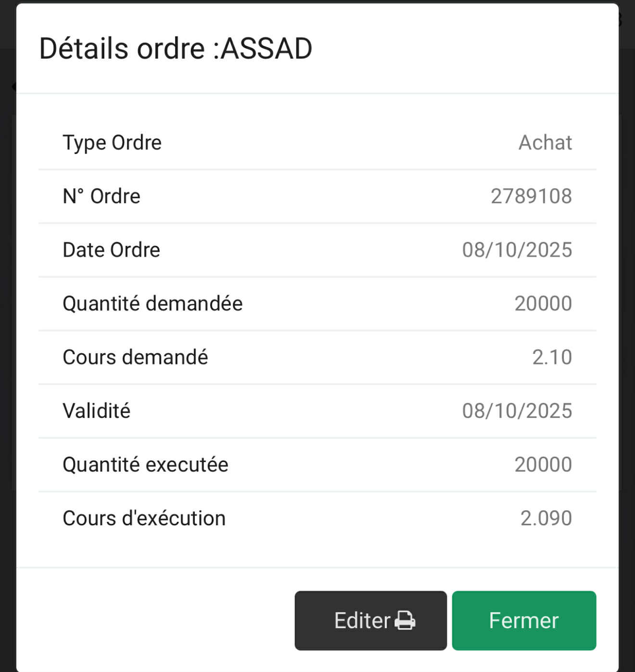Click the Date Ordre label
Screen dimensions: 635x672
pyautogui.click(x=111, y=250)
